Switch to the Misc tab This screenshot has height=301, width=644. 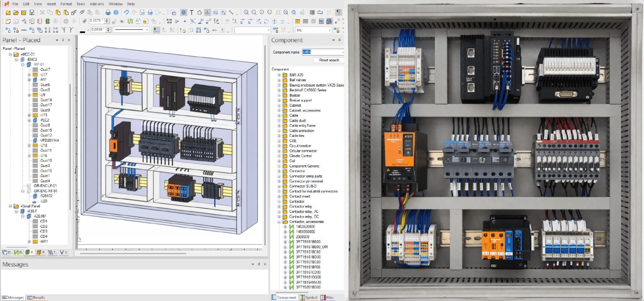[327, 297]
